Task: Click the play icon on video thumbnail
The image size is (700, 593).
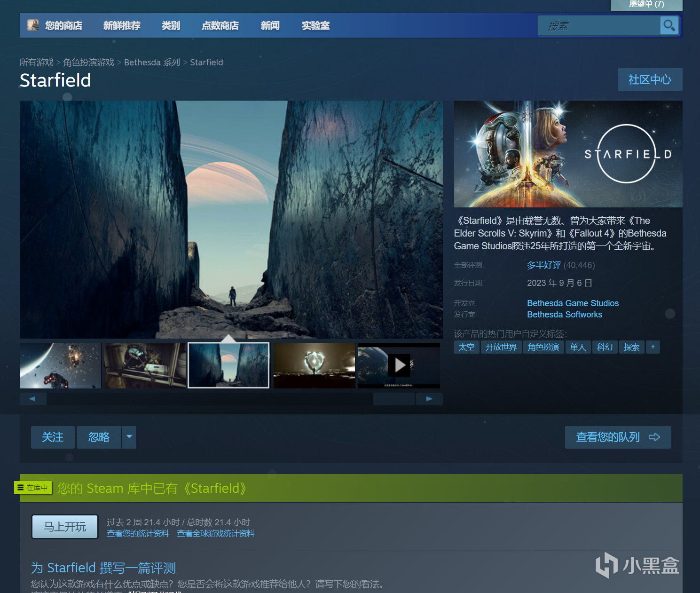Action: (400, 365)
